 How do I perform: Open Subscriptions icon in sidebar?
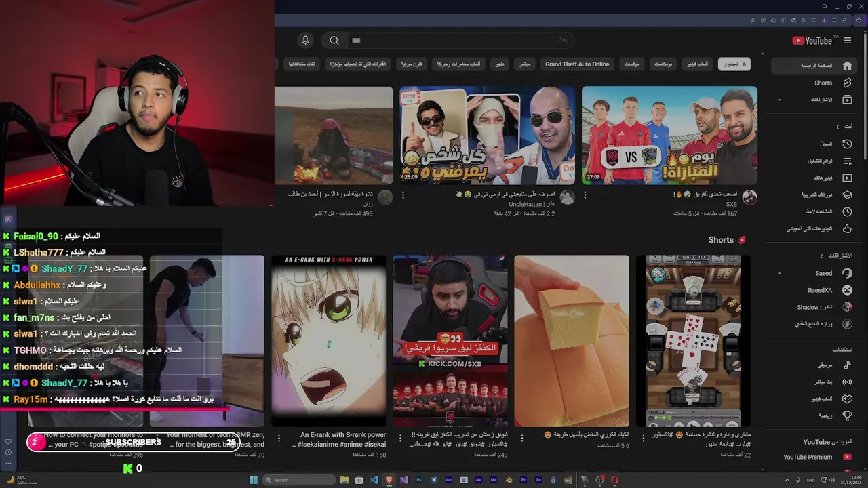point(847,100)
